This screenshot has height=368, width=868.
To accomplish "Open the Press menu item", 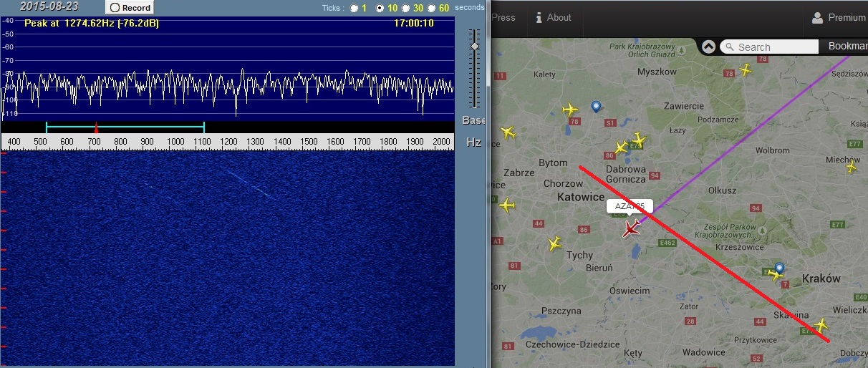I will click(503, 17).
